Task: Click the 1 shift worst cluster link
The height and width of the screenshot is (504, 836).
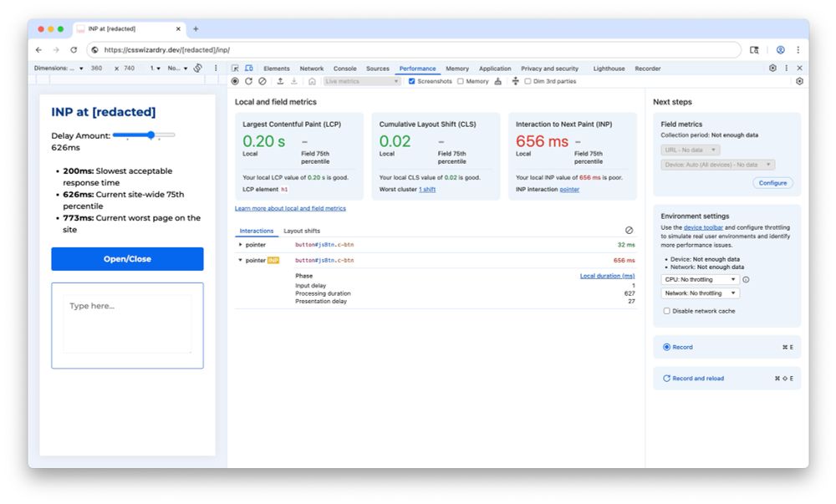Action: (x=427, y=189)
